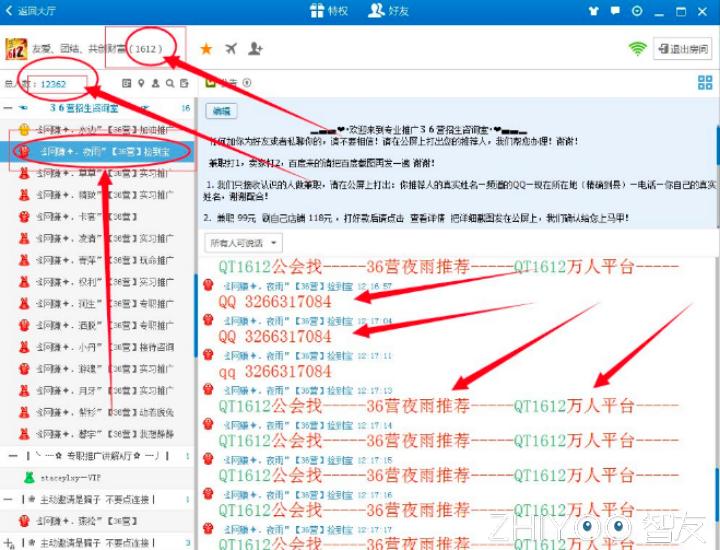720x550 pixels.
Task: Collapse the 主动邀请是骗子 channel above 紫纶 user
Action: point(8,499)
